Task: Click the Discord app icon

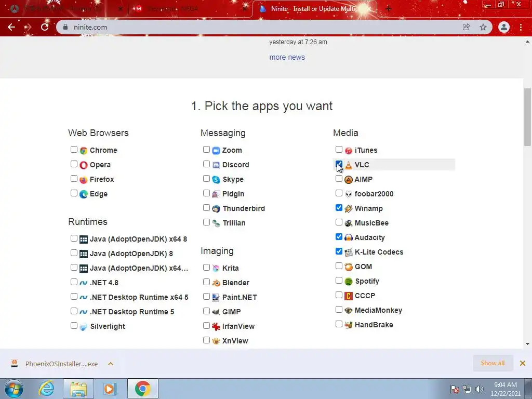Action: pyautogui.click(x=216, y=165)
